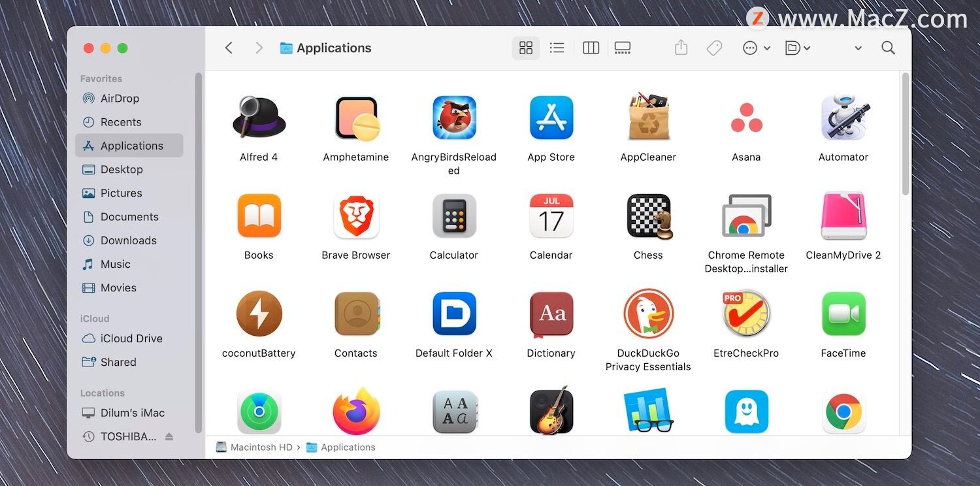Select Applications in the sidebar
Viewport: 980px width, 486px height.
pos(129,146)
